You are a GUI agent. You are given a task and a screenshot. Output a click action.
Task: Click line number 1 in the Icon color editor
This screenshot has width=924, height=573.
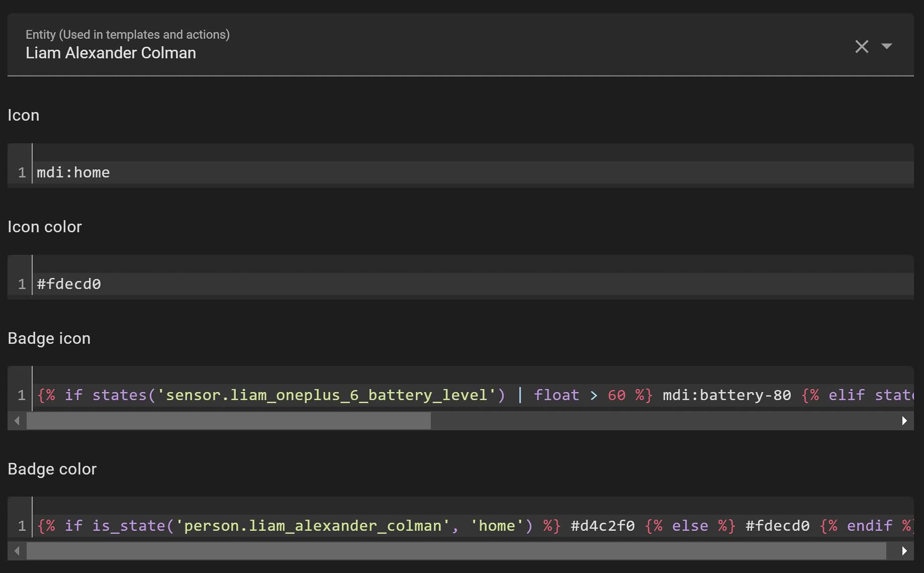(x=22, y=284)
